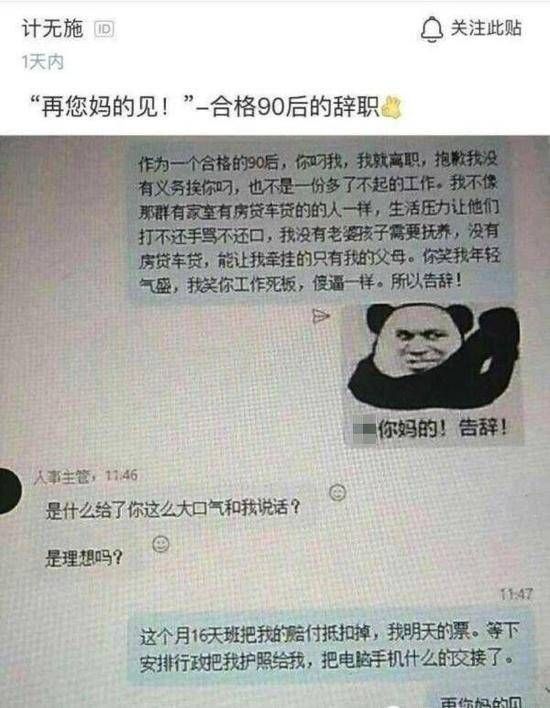Click the waving hand emoji in the title
This screenshot has height=708, width=550.
point(391,107)
